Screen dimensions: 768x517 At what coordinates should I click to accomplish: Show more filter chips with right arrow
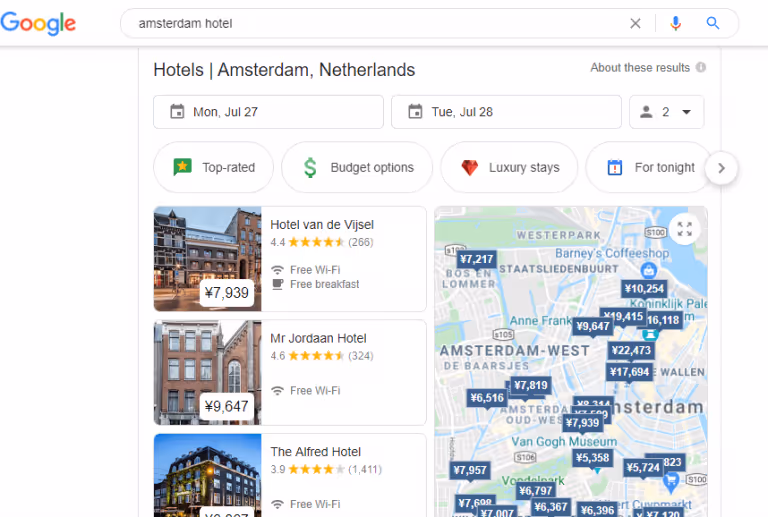[x=721, y=168]
